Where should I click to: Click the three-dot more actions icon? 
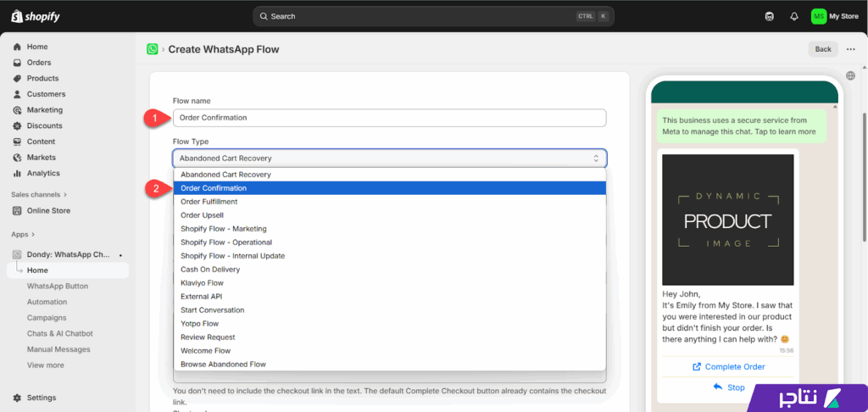[850, 49]
